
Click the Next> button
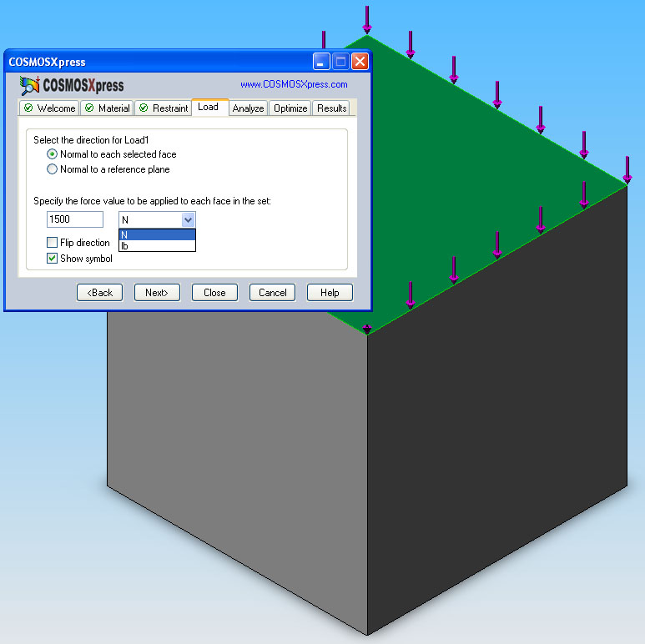pos(157,293)
